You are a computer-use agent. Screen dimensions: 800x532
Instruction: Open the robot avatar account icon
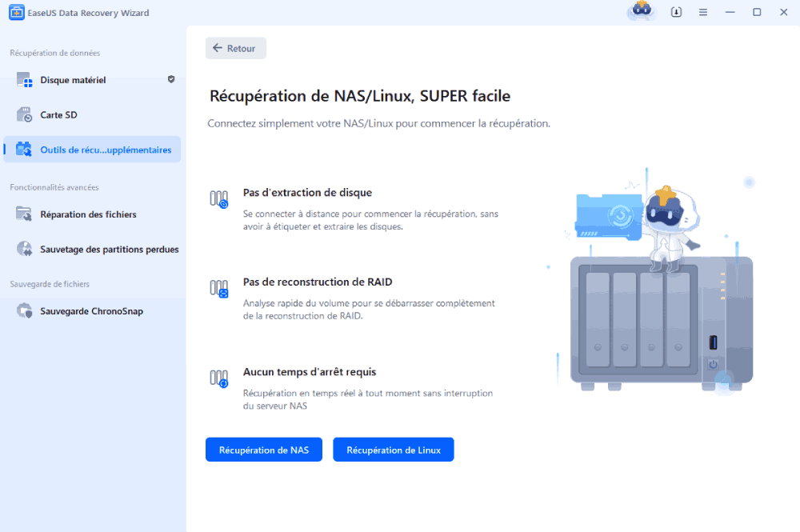coord(642,10)
